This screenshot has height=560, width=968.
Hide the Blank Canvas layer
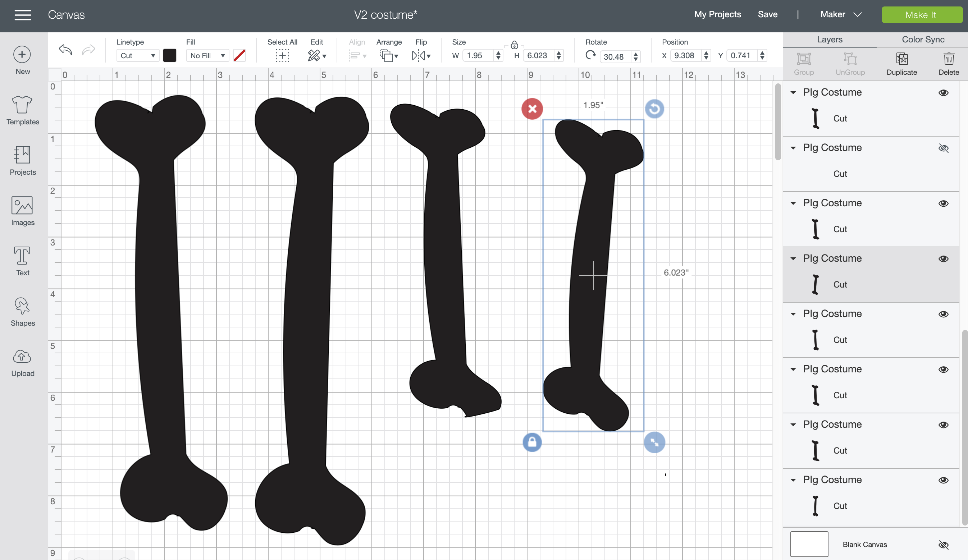tap(944, 545)
